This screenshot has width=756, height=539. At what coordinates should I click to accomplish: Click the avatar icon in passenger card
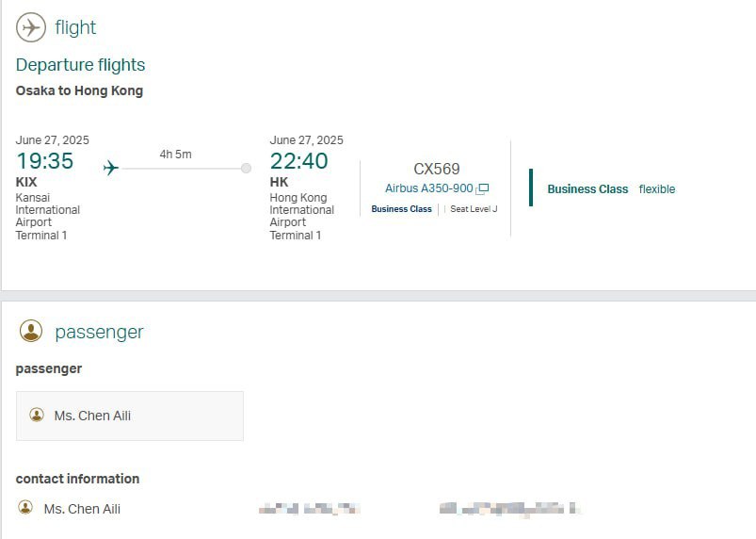37,415
